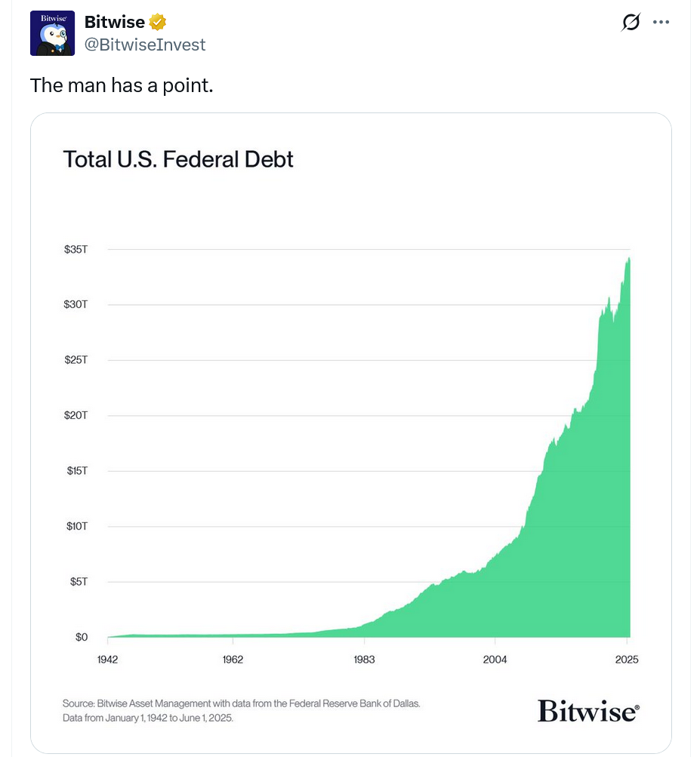Viewport: 700px width, 757px height.
Task: Open the three-dot more options menu
Action: pos(661,23)
